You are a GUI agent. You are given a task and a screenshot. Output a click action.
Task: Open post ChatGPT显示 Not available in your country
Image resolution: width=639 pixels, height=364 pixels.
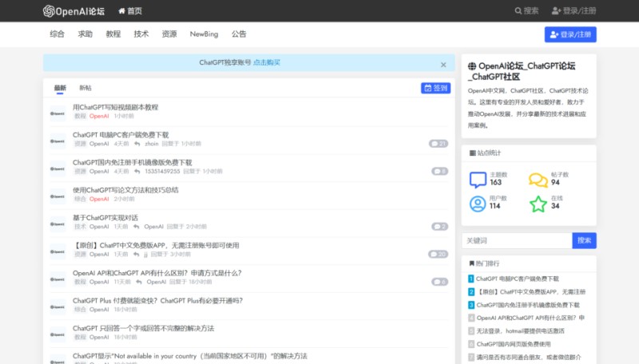point(189,356)
